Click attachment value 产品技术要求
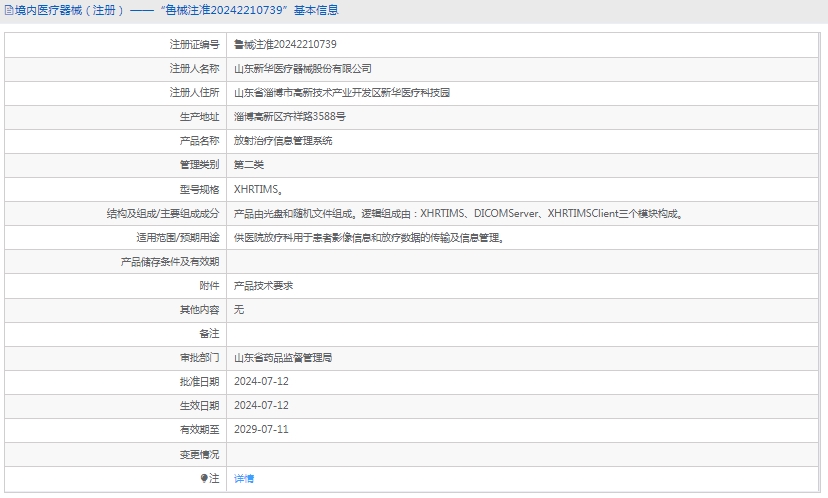 pyautogui.click(x=263, y=286)
